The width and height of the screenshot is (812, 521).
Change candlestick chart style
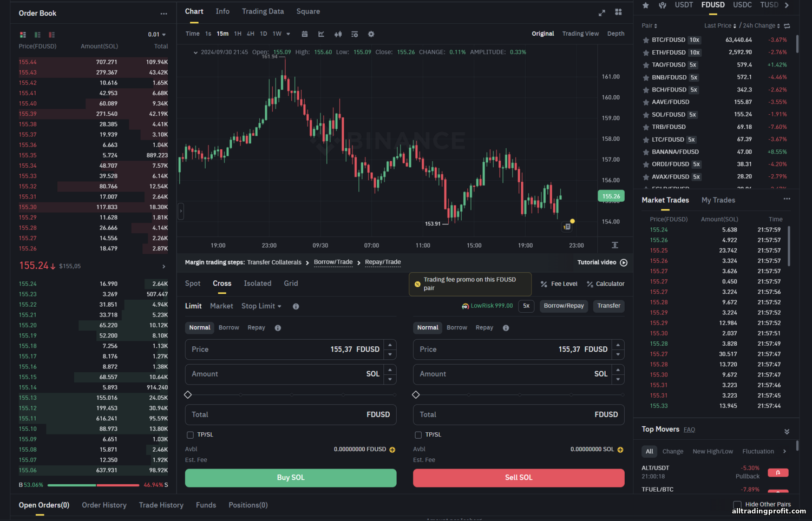click(x=338, y=34)
